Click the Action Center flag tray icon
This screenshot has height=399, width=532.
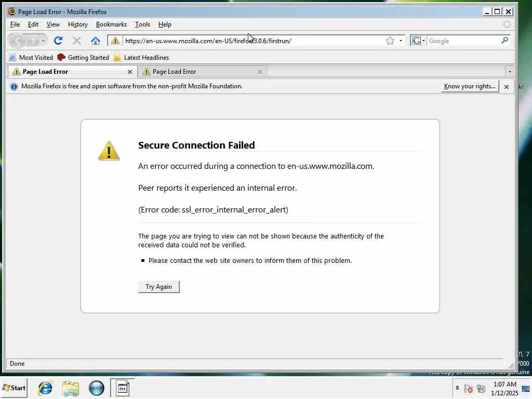(x=469, y=389)
